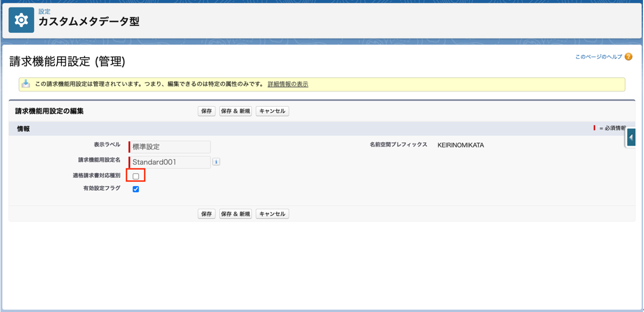Click the orange help question mark icon
The height and width of the screenshot is (312, 644).
click(x=628, y=57)
